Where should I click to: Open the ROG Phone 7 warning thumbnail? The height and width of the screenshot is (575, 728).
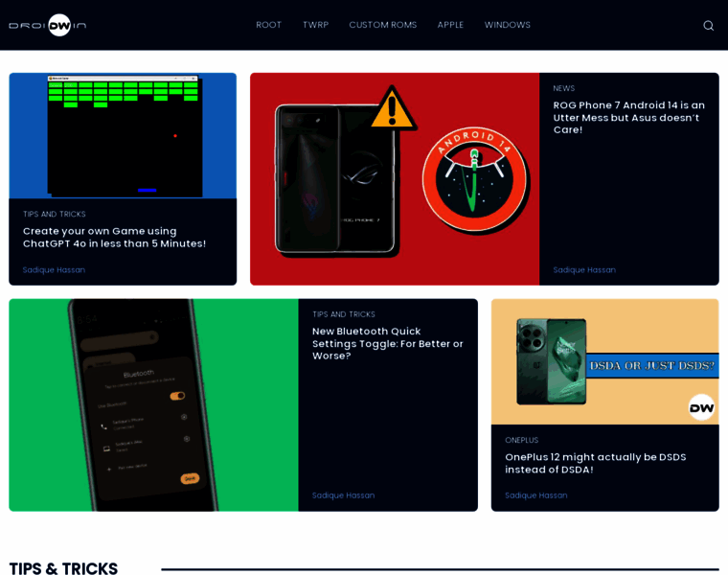pos(395,179)
